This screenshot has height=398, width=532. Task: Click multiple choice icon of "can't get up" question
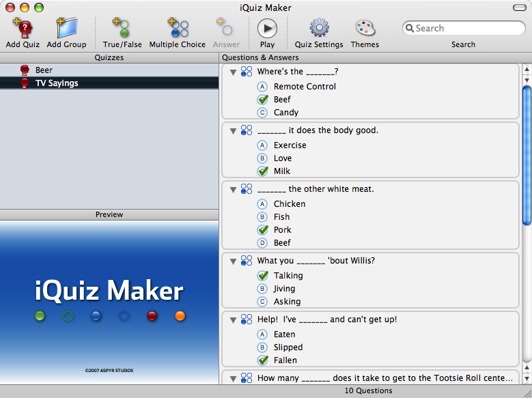point(247,319)
